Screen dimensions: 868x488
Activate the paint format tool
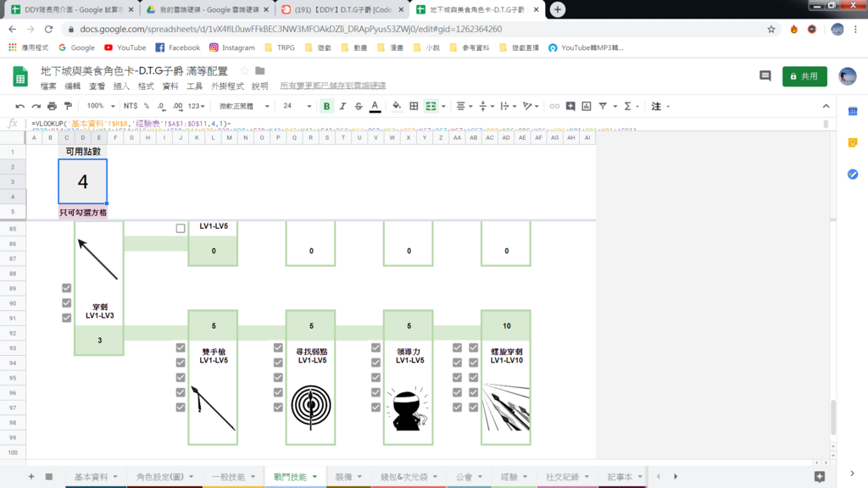tap(68, 106)
